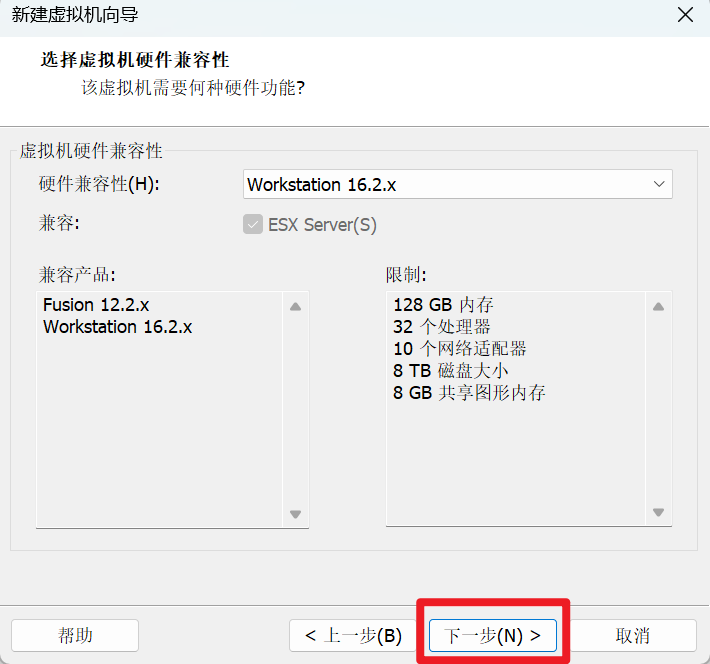Click down arrow of 兼容产品 scrollbar
Image resolution: width=710 pixels, height=664 pixels.
pyautogui.click(x=296, y=514)
